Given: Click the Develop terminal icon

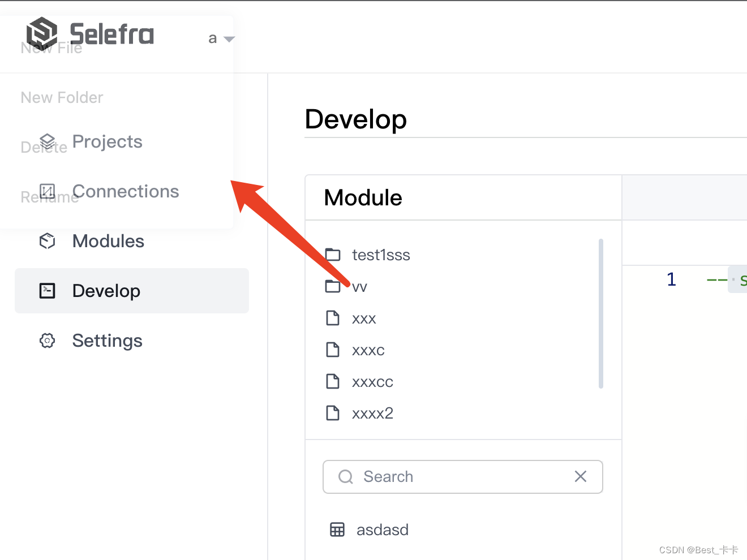Looking at the screenshot, I should click(48, 291).
